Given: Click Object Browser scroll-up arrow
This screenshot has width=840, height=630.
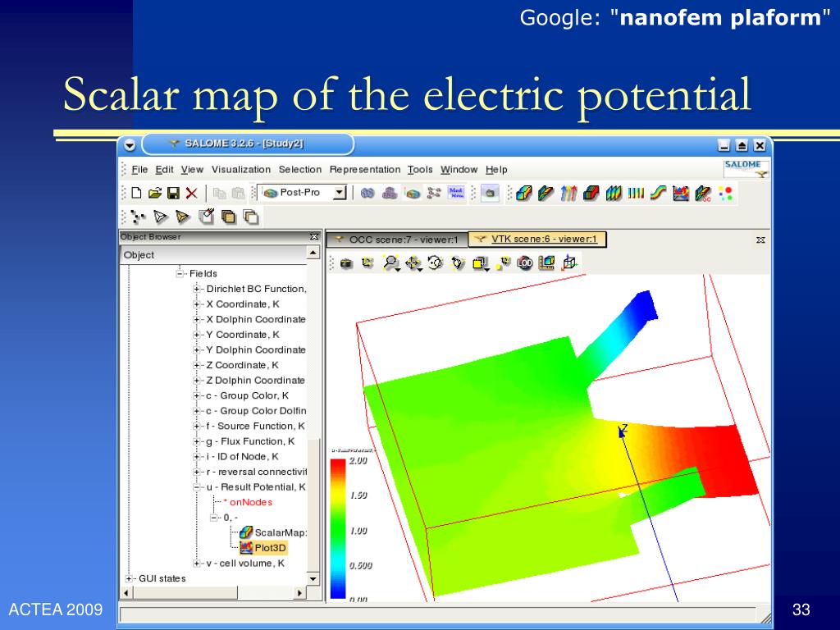Looking at the screenshot, I should click(x=313, y=253).
